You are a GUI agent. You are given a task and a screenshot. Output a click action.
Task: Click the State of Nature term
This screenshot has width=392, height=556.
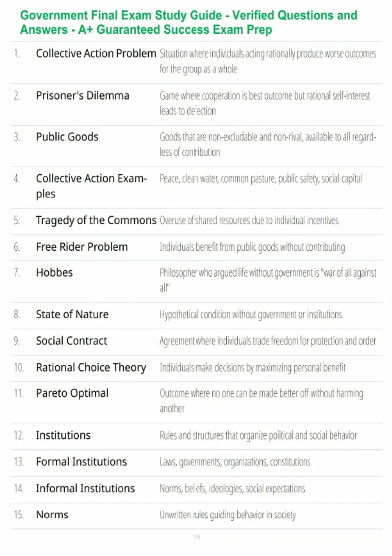tap(72, 314)
